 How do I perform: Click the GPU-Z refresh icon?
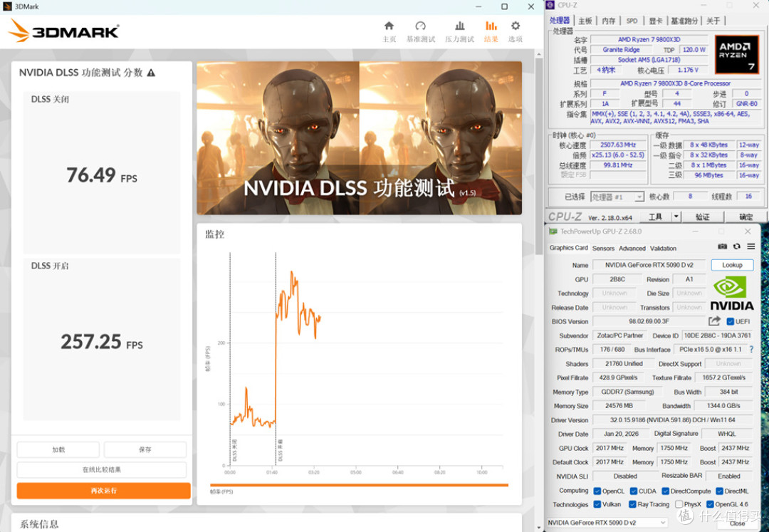pyautogui.click(x=737, y=246)
